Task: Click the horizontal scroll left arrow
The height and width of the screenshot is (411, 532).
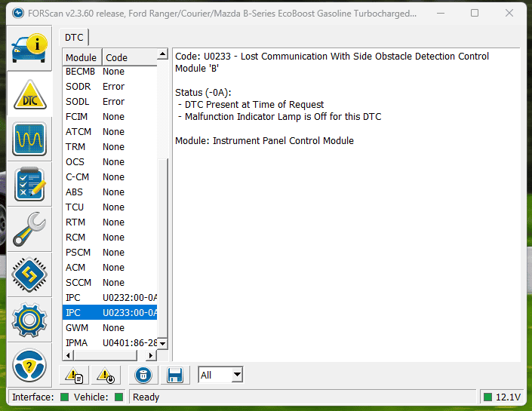Action: click(68, 355)
